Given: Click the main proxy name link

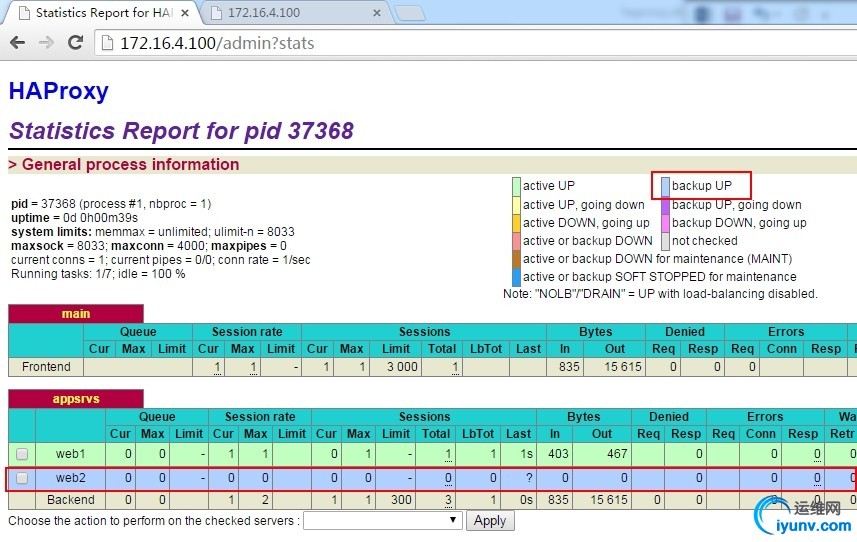Looking at the screenshot, I should tap(76, 314).
